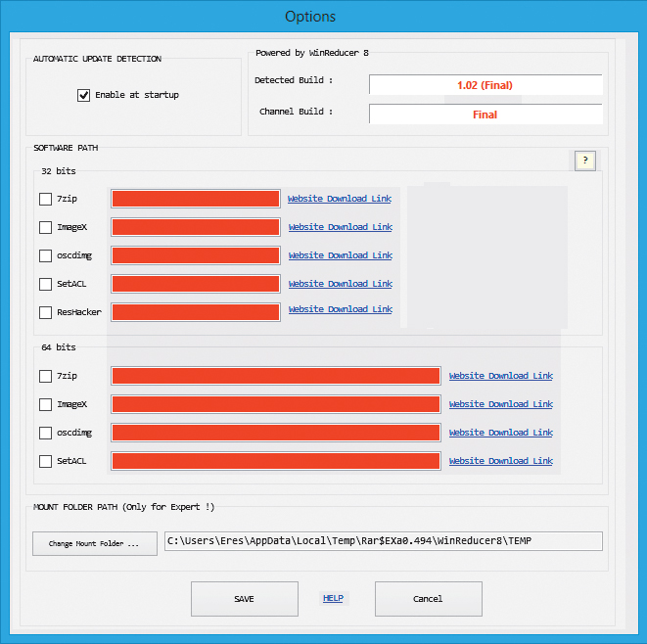647x644 pixels.
Task: Open 64 bits oscdimg Website Download Link
Action: click(x=500, y=433)
